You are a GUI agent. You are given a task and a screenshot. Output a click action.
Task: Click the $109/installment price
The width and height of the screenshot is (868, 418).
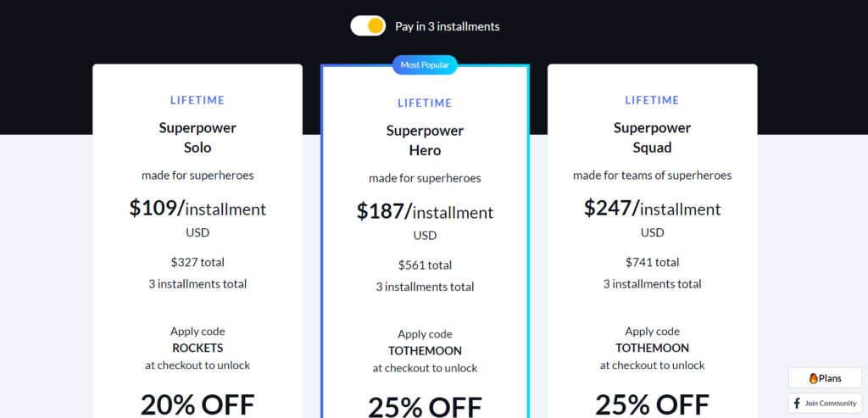[198, 209]
